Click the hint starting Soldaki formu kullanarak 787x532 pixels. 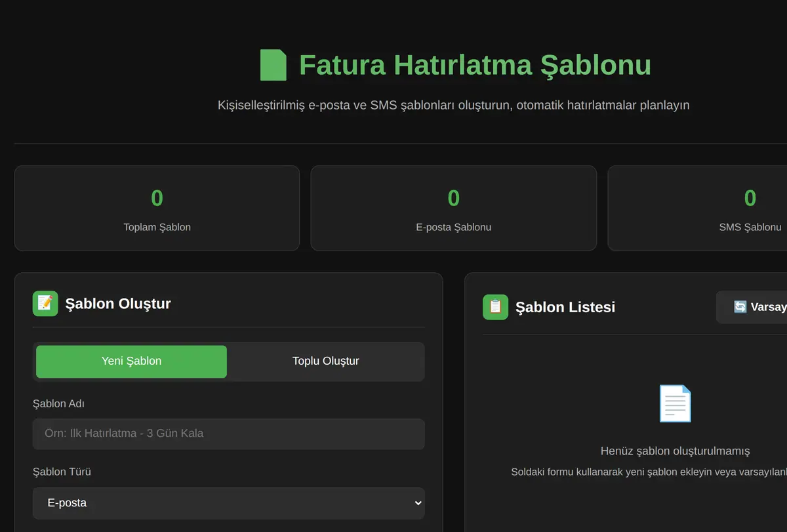(x=649, y=472)
